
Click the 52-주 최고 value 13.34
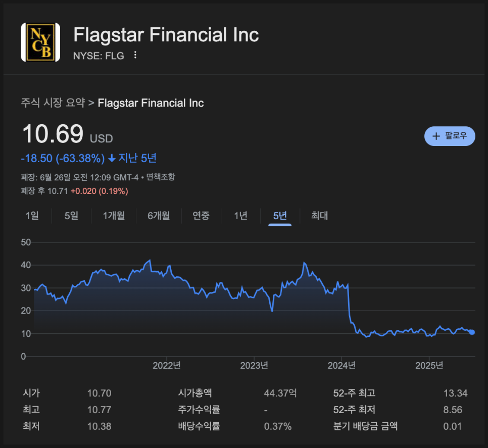455,393
